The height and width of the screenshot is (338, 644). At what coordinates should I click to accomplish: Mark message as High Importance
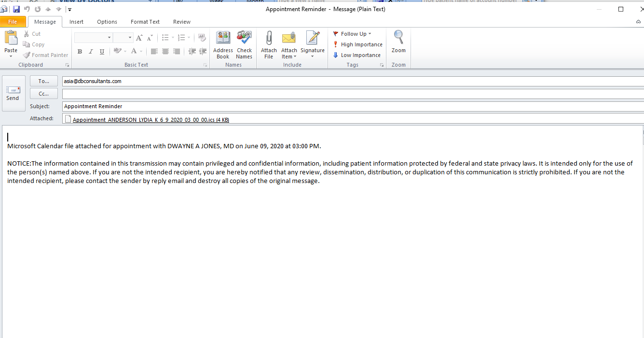357,44
